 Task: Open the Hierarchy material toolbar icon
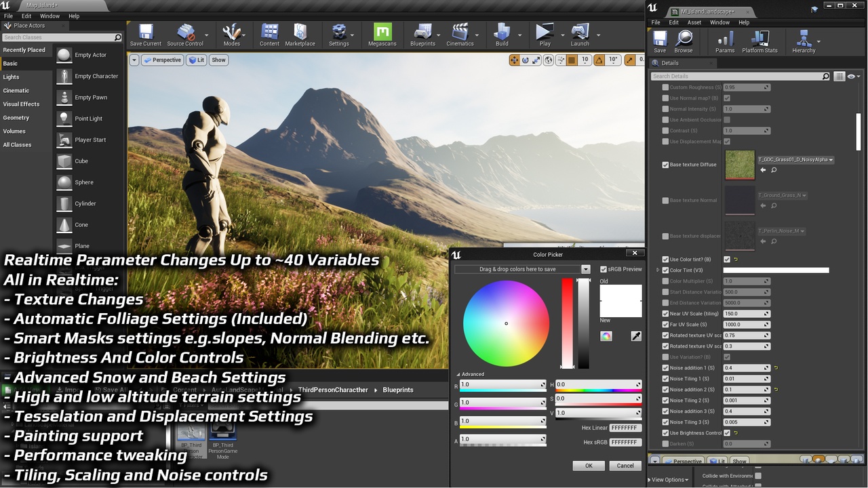[804, 39]
